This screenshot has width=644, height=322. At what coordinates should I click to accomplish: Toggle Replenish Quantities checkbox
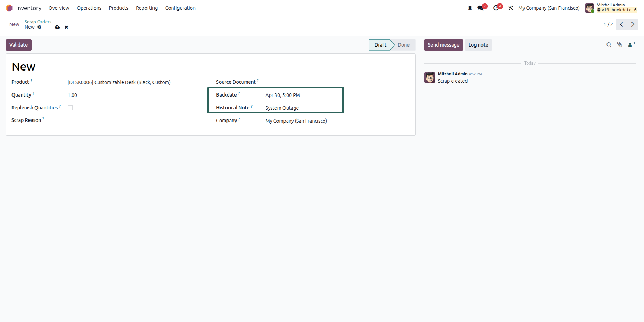click(70, 108)
